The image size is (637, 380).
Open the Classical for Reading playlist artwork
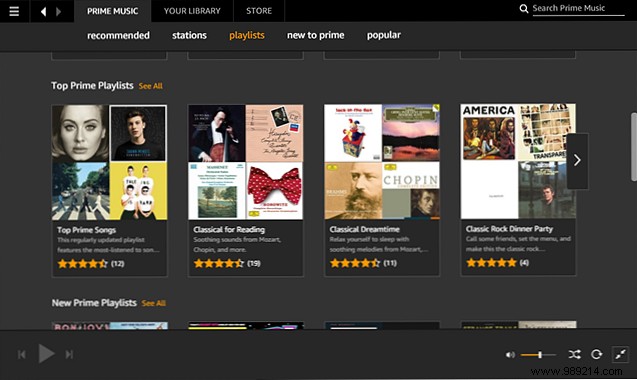(245, 162)
